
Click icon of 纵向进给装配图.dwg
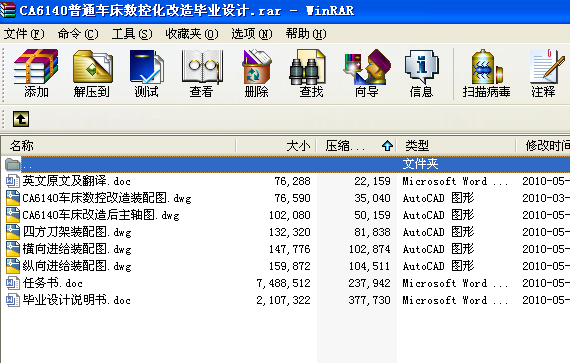(x=13, y=266)
